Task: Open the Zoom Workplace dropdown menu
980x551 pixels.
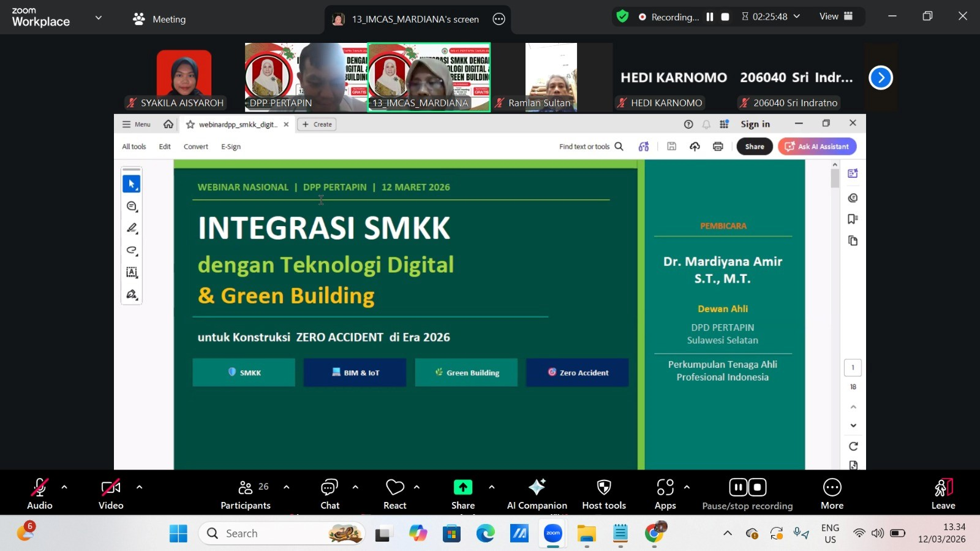Action: [x=99, y=18]
